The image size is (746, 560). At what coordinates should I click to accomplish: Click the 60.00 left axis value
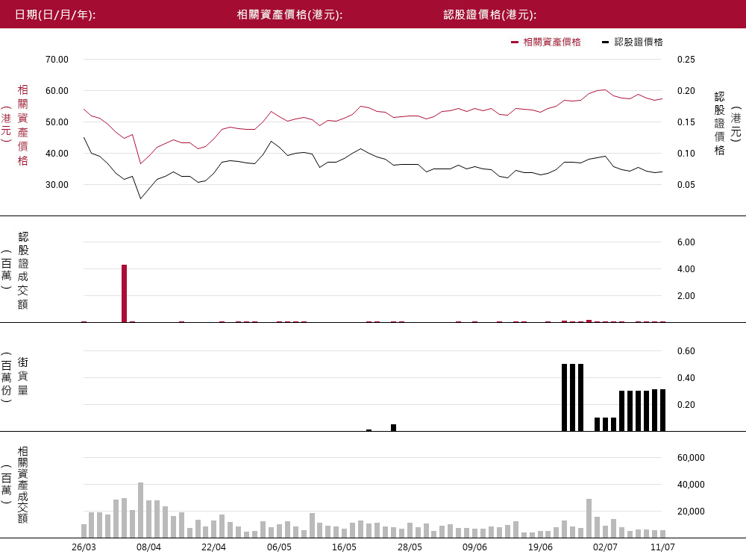pyautogui.click(x=57, y=91)
